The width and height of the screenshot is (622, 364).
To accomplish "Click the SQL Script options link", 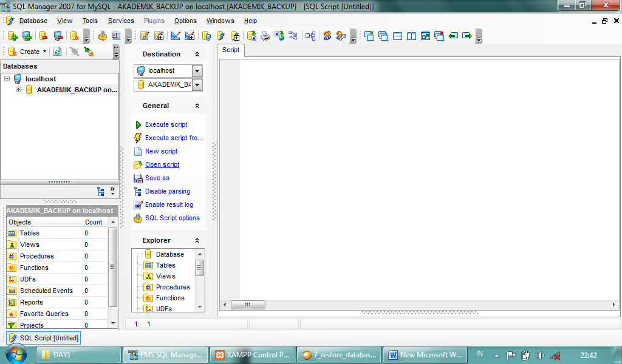I will [x=172, y=218].
